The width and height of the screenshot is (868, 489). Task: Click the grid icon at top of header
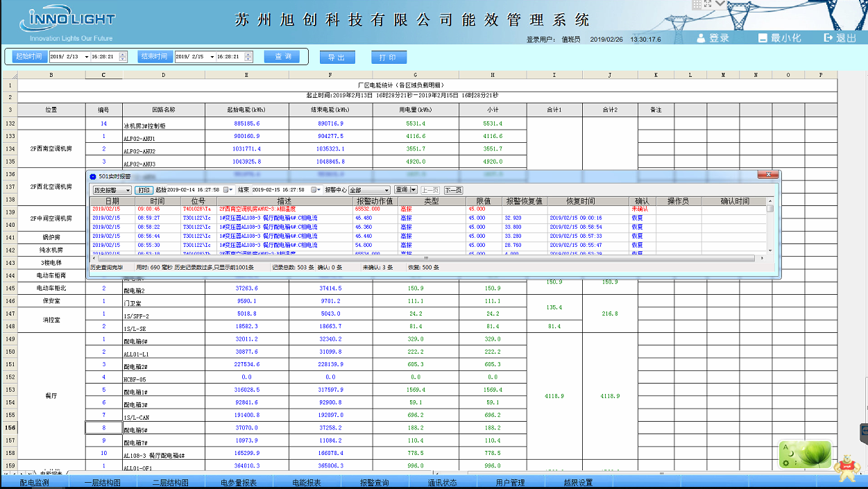pyautogui.click(x=696, y=4)
